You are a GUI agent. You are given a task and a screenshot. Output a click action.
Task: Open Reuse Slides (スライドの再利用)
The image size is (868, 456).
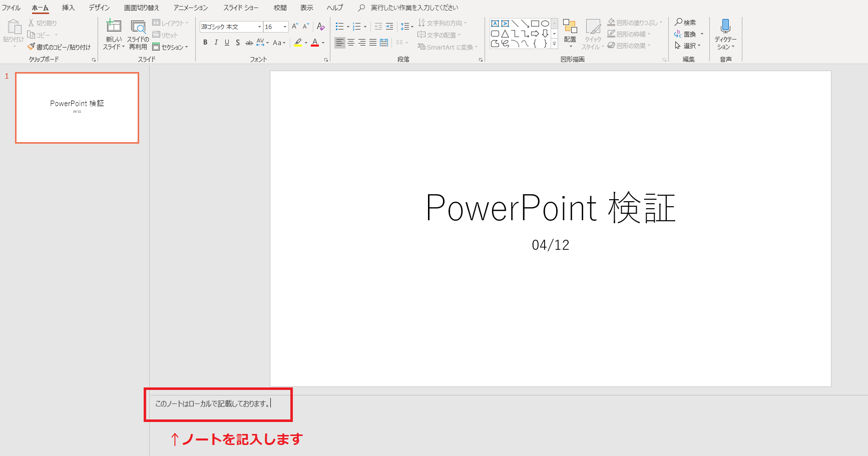(x=138, y=34)
